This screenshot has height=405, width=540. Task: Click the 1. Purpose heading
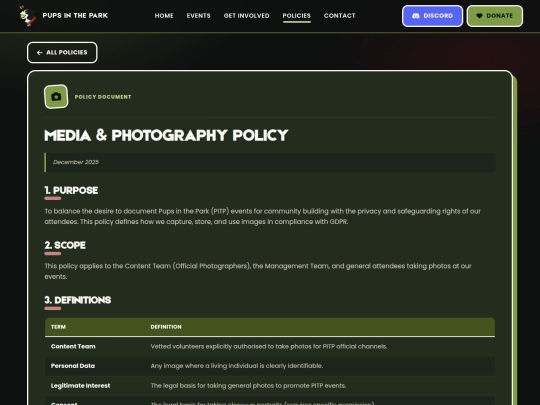pyautogui.click(x=71, y=190)
